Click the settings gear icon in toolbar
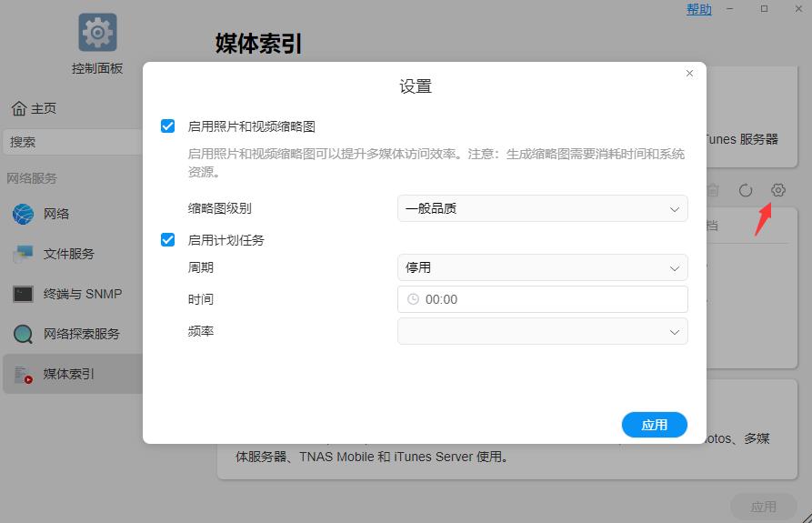The image size is (812, 523). point(777,190)
